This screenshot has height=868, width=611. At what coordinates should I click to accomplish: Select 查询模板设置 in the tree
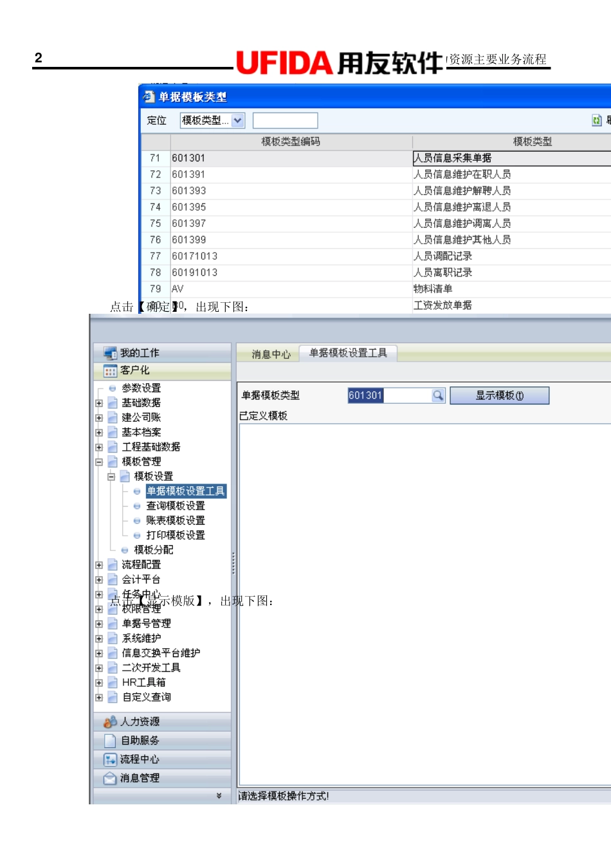[x=176, y=506]
